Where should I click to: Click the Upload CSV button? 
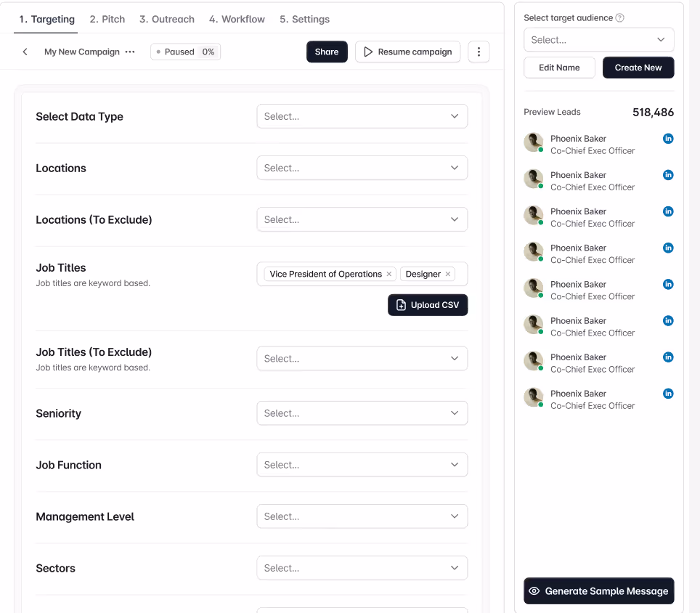pos(428,305)
